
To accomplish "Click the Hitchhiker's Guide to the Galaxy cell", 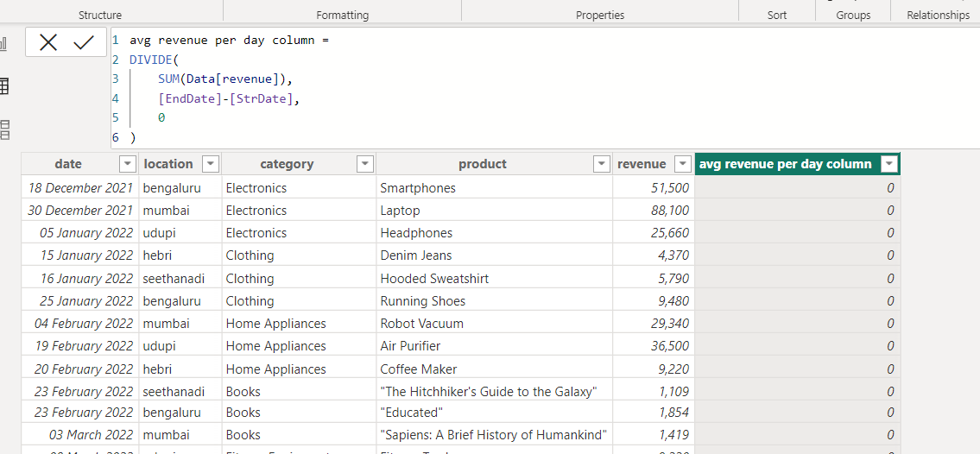I will 495,392.
